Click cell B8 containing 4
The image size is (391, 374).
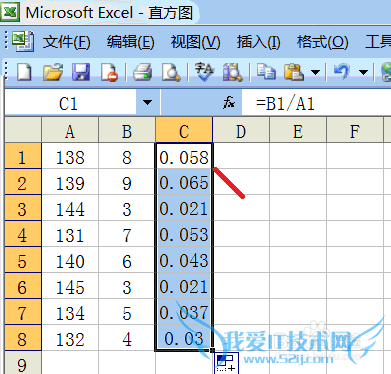point(127,338)
